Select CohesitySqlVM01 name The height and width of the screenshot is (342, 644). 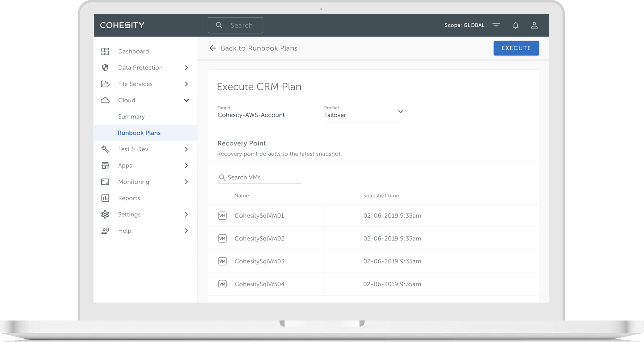tap(259, 215)
